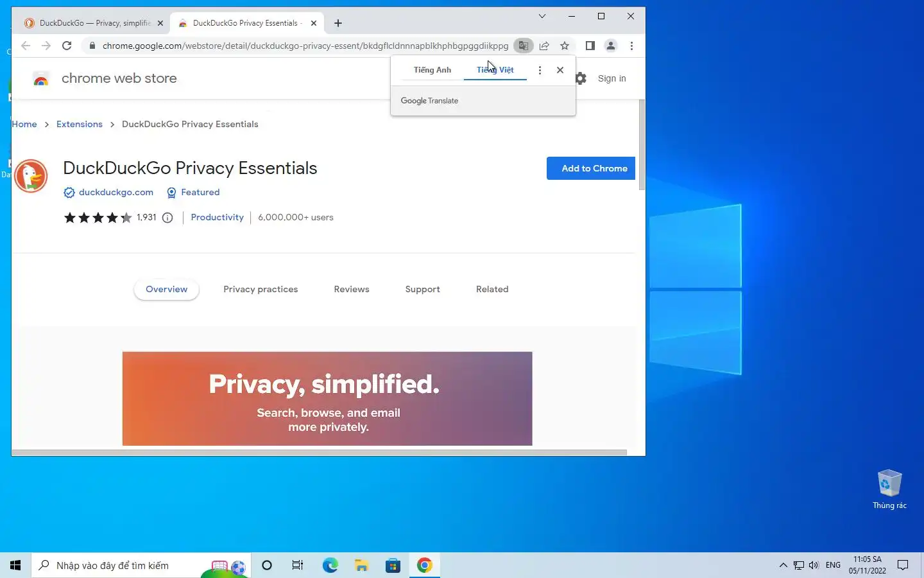Click Add to Chrome button
The height and width of the screenshot is (578, 924).
tap(591, 168)
